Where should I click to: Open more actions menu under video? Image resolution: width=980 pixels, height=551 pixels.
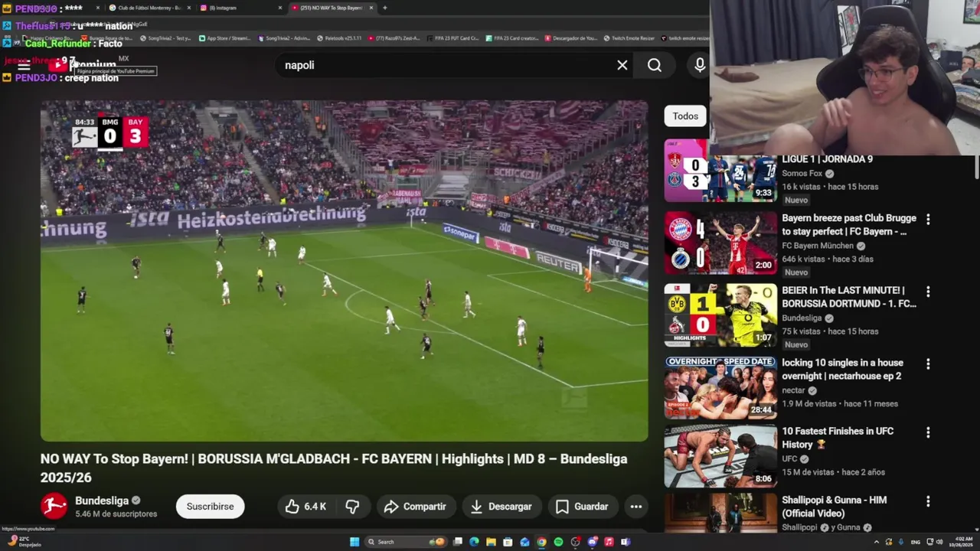(x=635, y=507)
